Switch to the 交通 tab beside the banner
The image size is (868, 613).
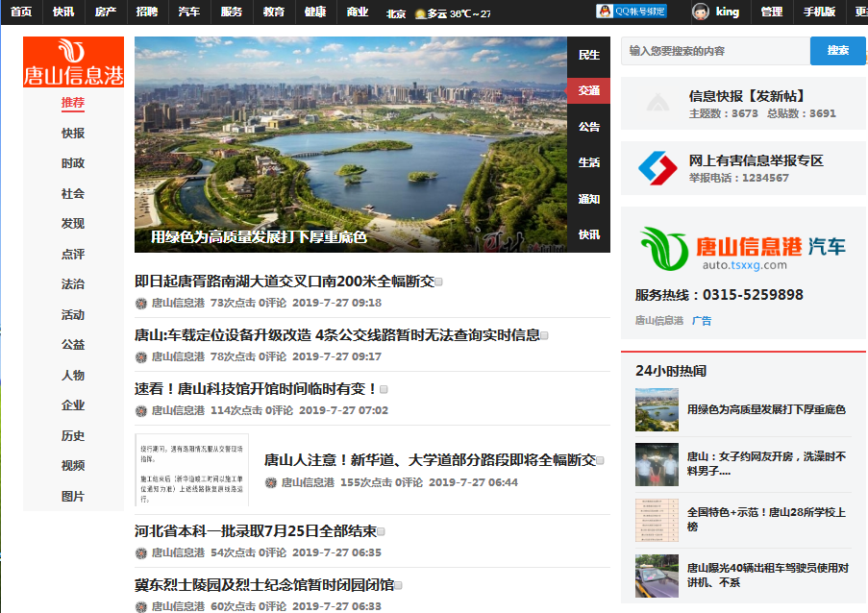pos(588,90)
